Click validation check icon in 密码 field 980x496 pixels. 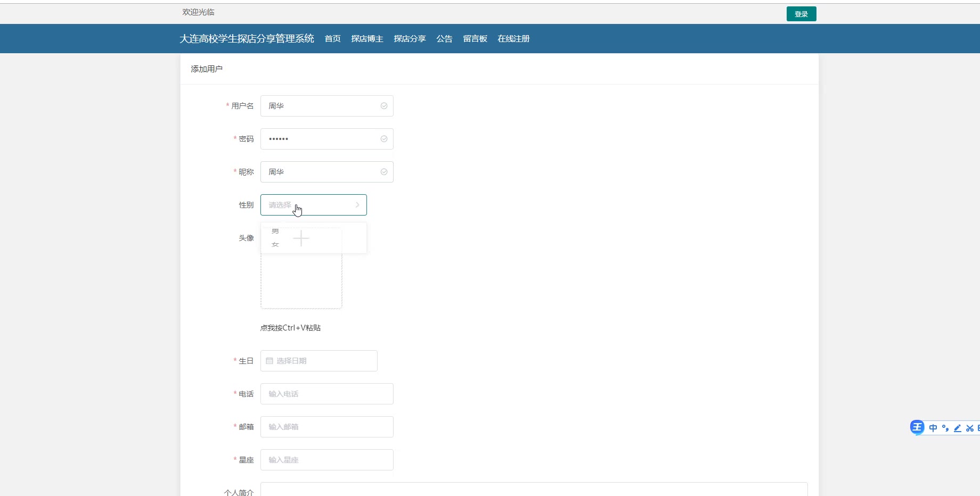383,139
